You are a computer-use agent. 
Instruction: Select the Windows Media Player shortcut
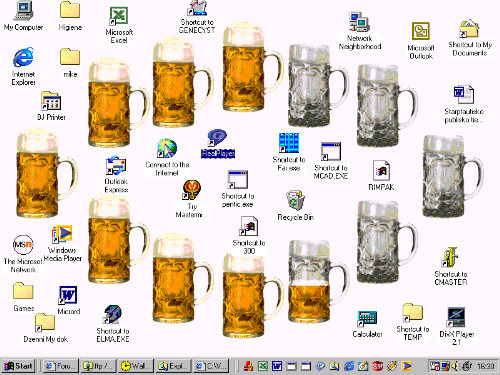62,243
